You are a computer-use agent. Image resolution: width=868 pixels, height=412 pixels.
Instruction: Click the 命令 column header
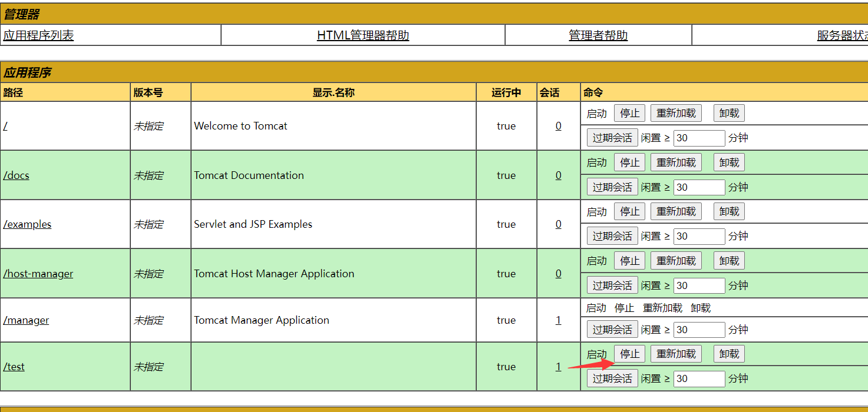point(593,92)
